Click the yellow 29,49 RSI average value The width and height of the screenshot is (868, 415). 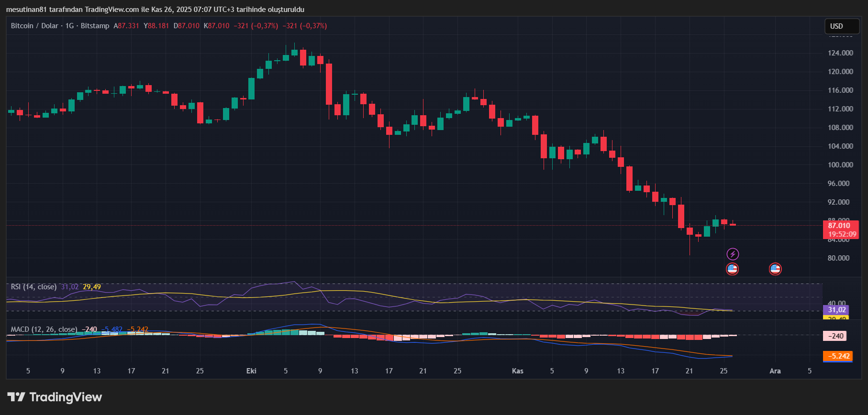click(92, 287)
